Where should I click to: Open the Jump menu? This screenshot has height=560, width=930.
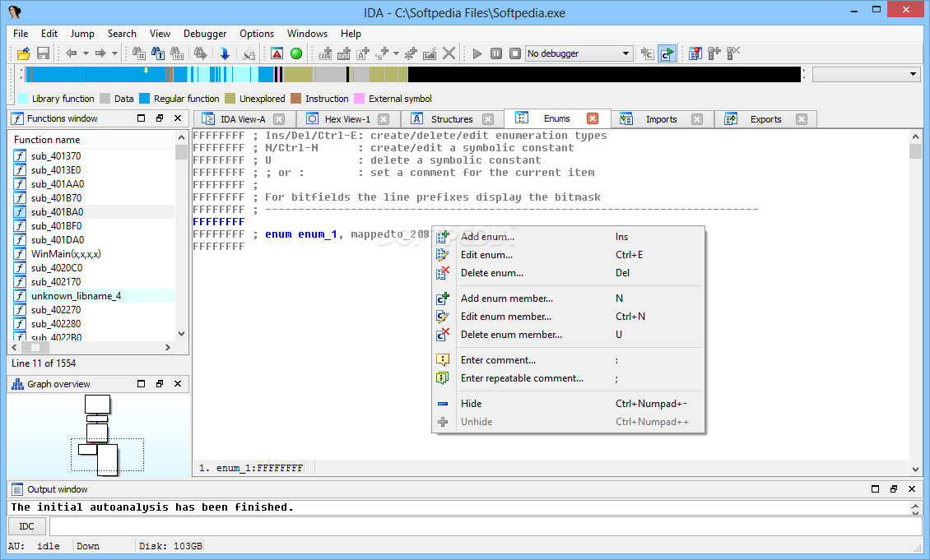(x=82, y=34)
